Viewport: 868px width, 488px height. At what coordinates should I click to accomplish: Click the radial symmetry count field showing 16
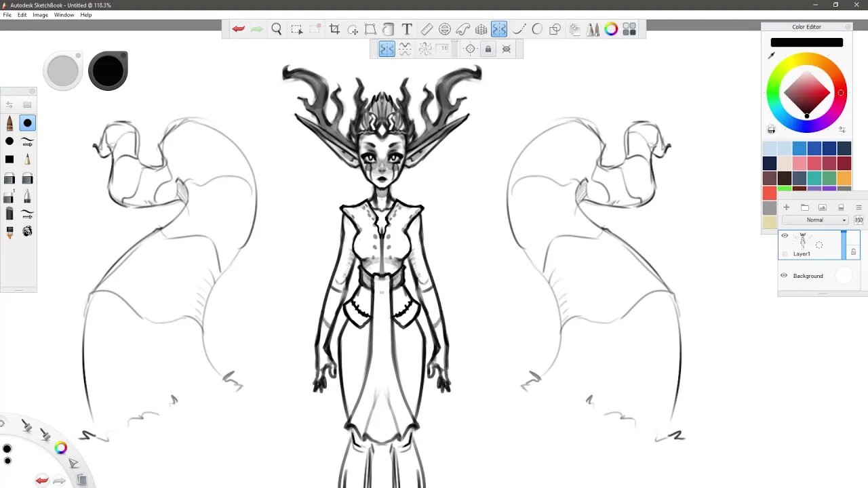[x=443, y=48]
